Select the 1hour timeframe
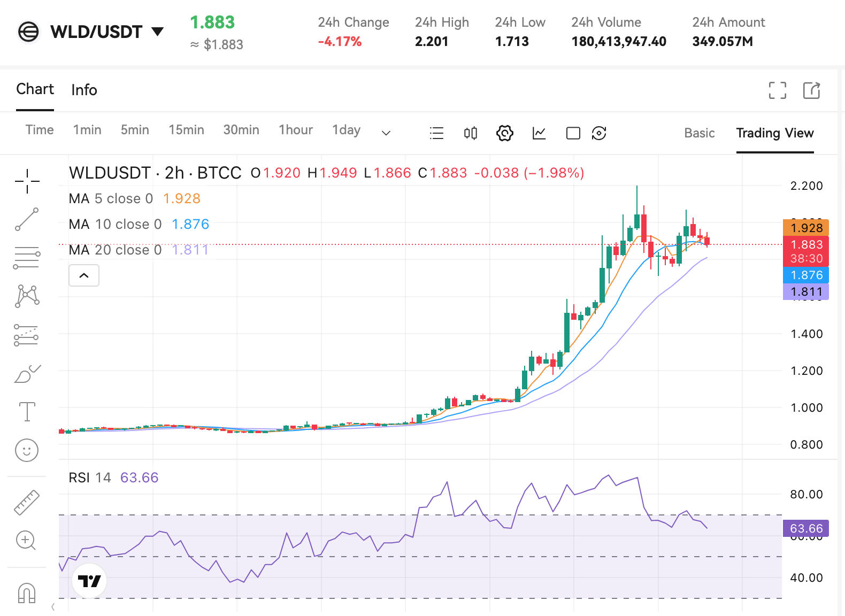Screen dimensions: 845x616 point(296,130)
